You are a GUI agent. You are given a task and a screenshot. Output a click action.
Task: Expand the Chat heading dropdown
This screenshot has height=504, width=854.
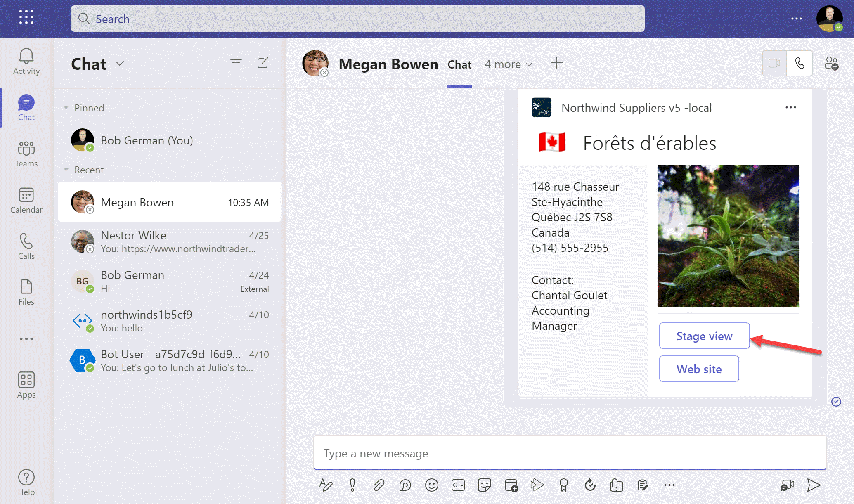pyautogui.click(x=120, y=63)
